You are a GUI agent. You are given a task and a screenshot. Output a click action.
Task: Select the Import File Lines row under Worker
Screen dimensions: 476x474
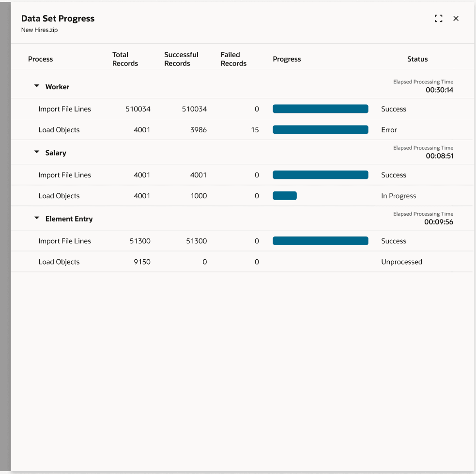(x=65, y=109)
